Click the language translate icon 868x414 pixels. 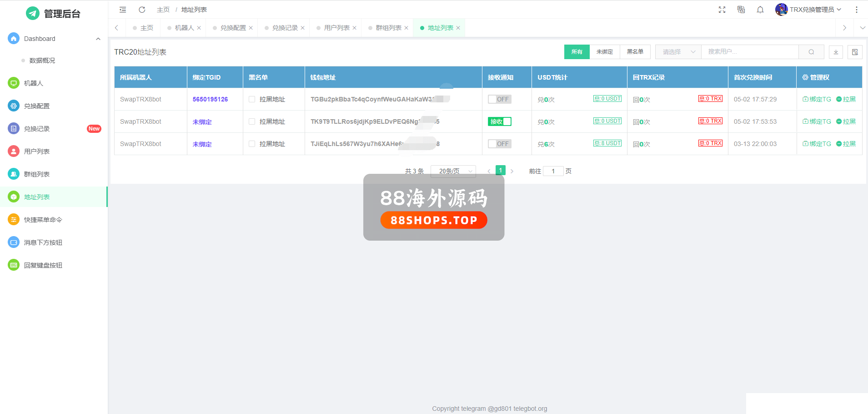741,10
